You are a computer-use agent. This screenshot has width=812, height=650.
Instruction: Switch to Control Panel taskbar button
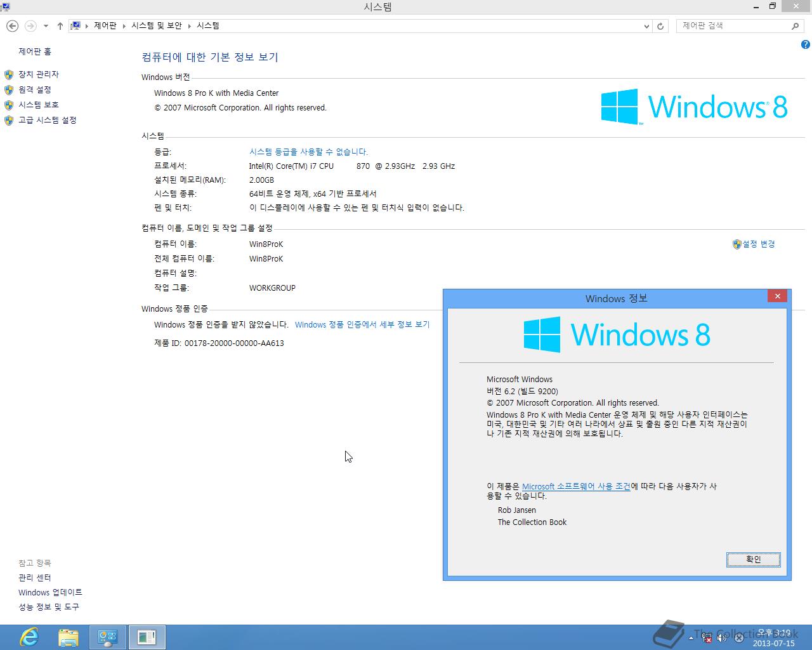108,637
